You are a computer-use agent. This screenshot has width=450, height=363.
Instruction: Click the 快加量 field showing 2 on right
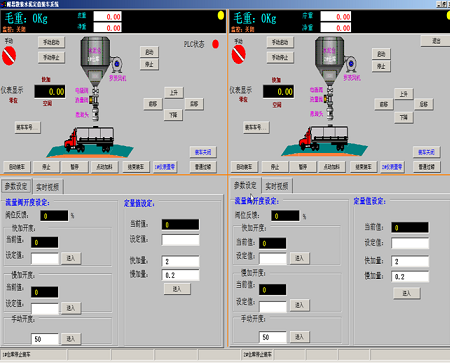coord(410,262)
